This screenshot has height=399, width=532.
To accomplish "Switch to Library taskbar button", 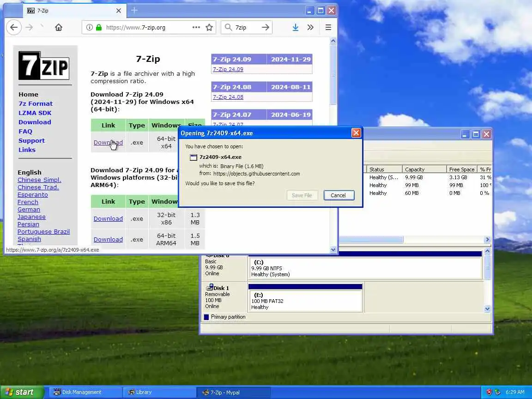I will click(x=159, y=392).
